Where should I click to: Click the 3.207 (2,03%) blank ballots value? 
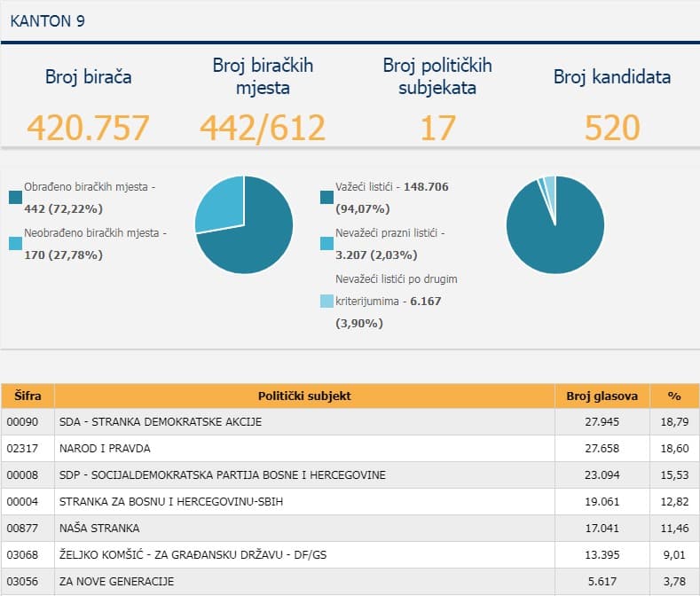[376, 255]
